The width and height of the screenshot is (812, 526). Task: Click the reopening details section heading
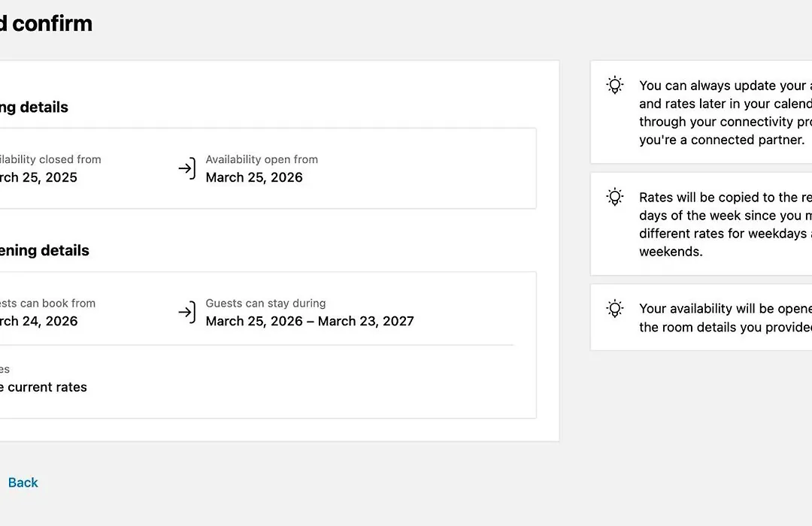pos(44,251)
